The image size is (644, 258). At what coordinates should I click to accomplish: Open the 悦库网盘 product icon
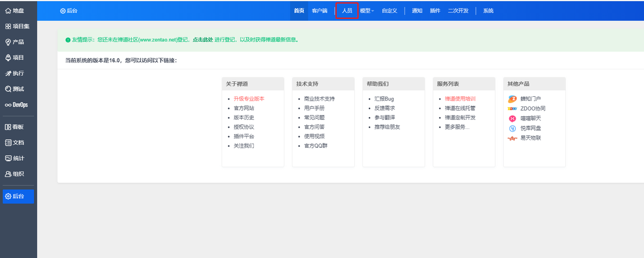[513, 128]
